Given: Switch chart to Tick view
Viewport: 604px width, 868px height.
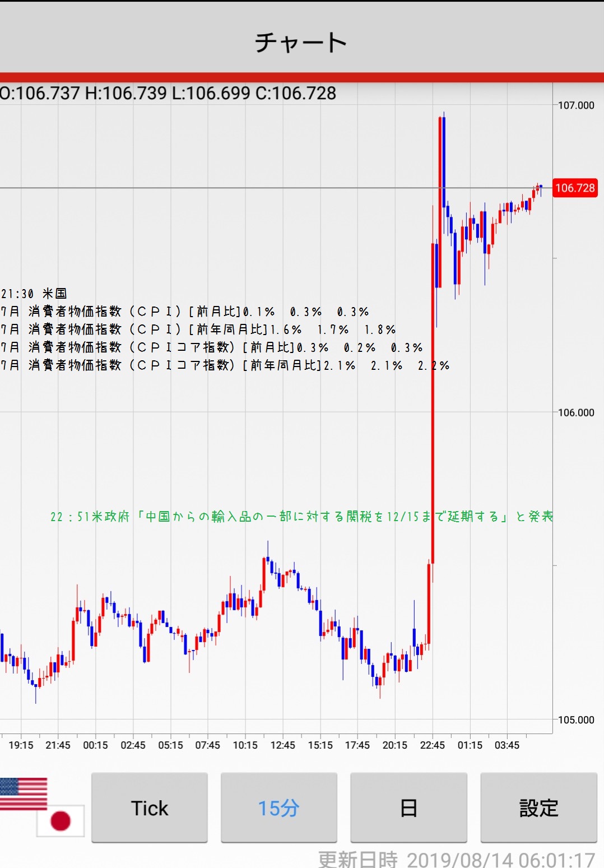Looking at the screenshot, I should [150, 808].
